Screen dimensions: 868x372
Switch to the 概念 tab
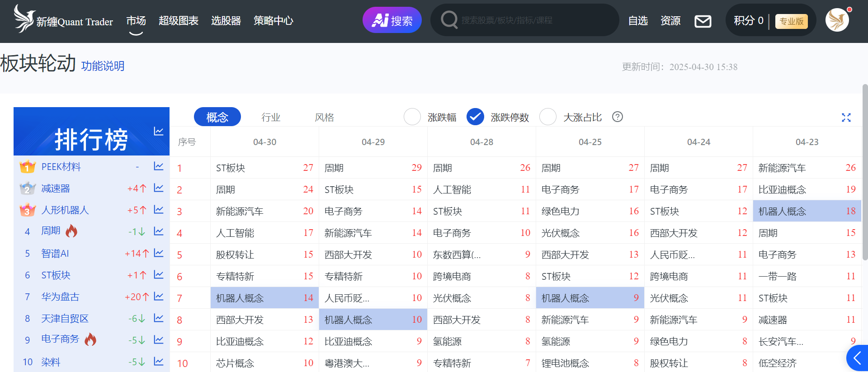[x=217, y=117]
